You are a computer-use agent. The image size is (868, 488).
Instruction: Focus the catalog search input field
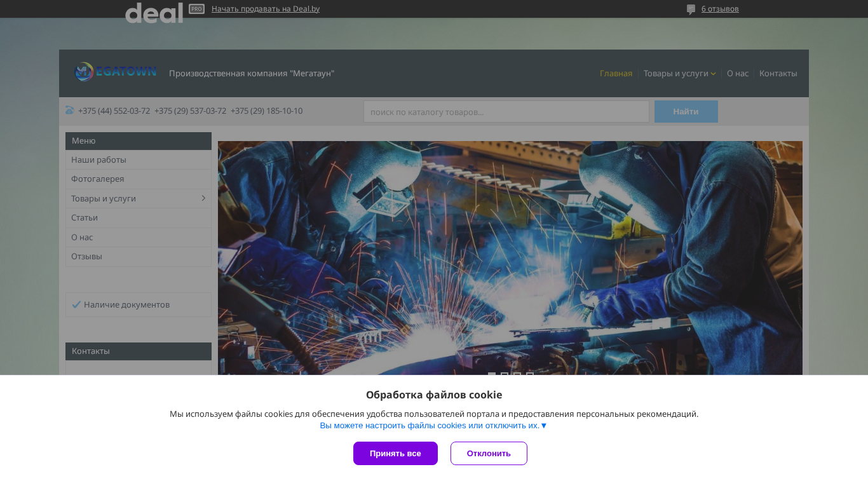[506, 112]
